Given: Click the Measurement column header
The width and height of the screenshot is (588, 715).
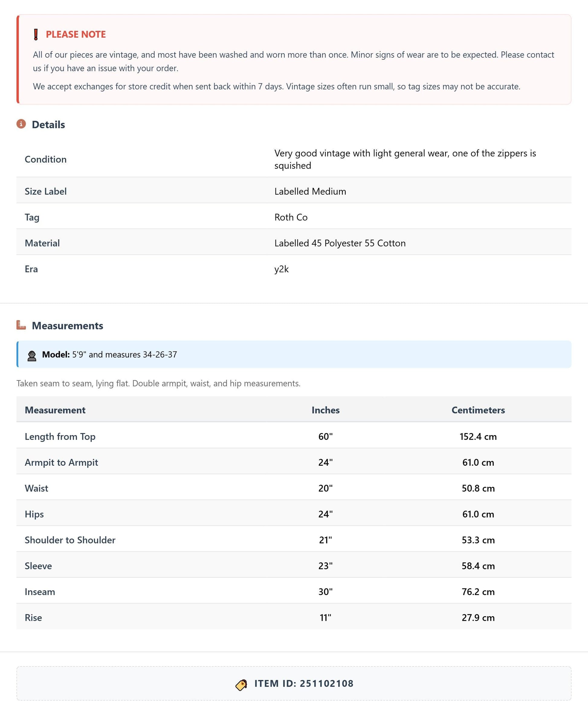Looking at the screenshot, I should (55, 410).
